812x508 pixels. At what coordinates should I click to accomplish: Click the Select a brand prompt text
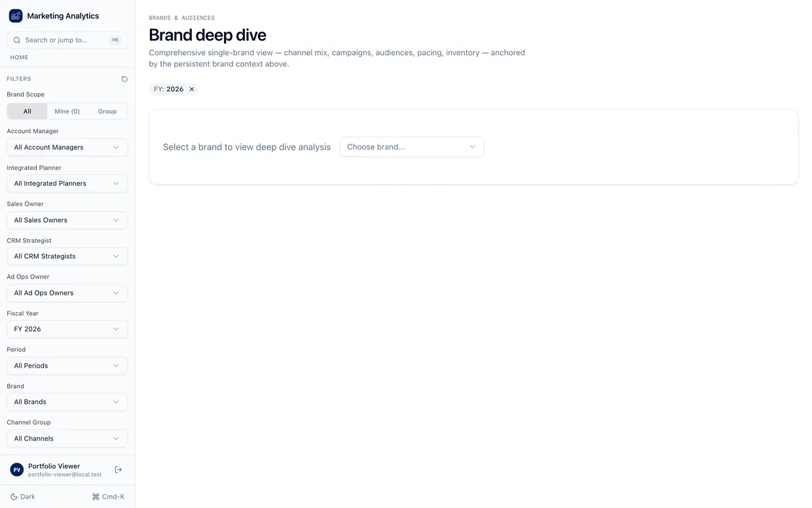247,147
